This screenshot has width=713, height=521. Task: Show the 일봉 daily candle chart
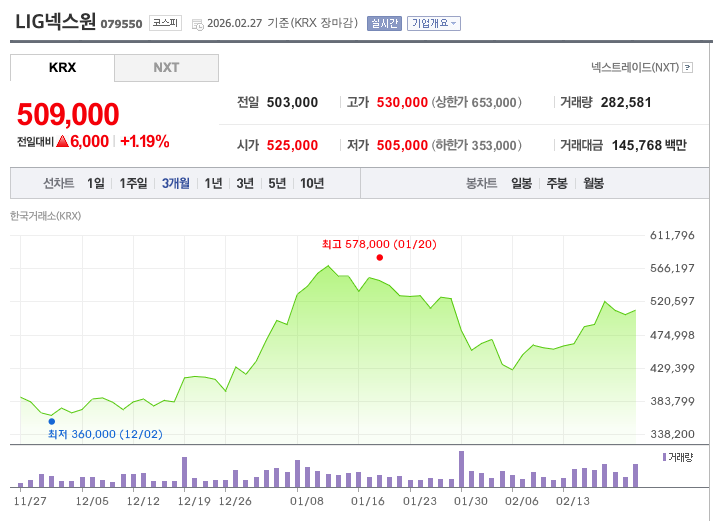pos(522,183)
